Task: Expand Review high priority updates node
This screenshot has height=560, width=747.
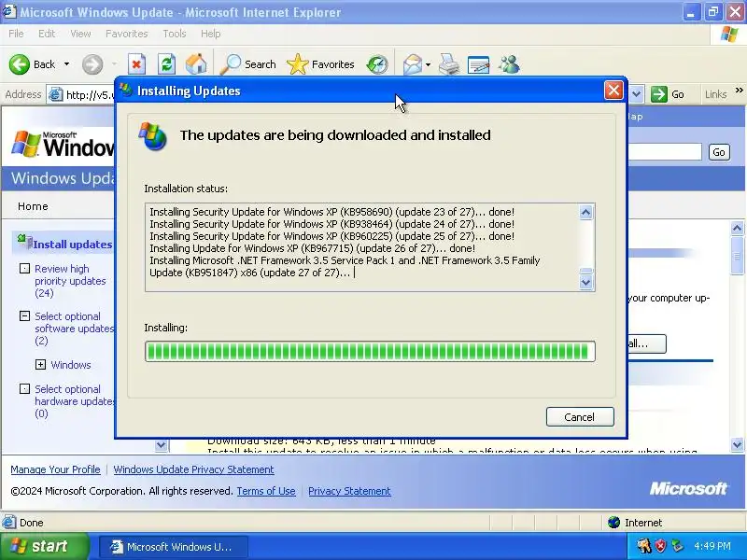Action: 24,268
